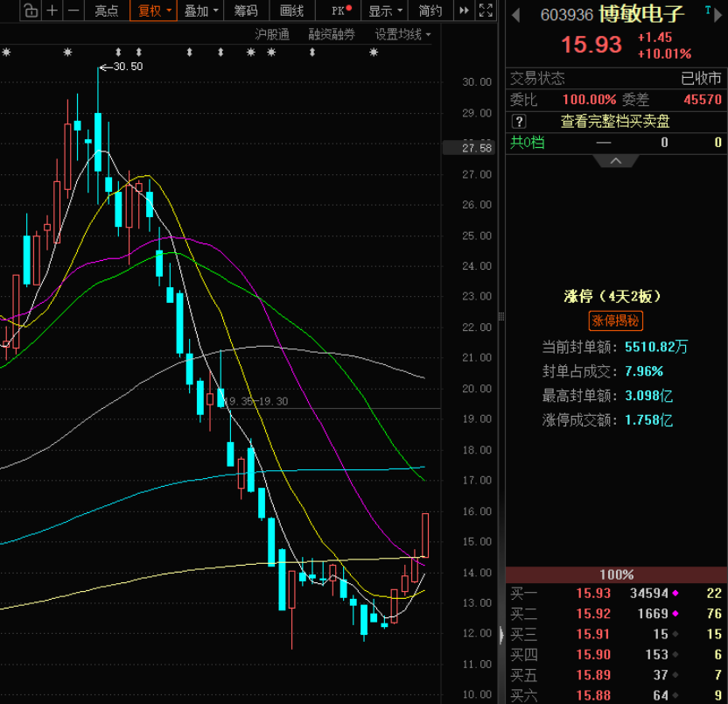The image size is (728, 704).
Task: Click the 涨停成交额 1.758亿 value
Action: tap(648, 420)
